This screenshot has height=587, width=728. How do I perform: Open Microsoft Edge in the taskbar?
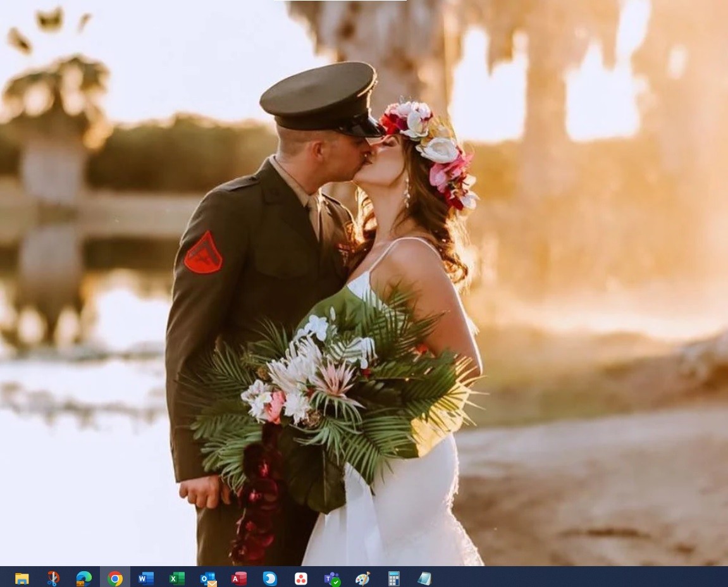click(x=84, y=578)
